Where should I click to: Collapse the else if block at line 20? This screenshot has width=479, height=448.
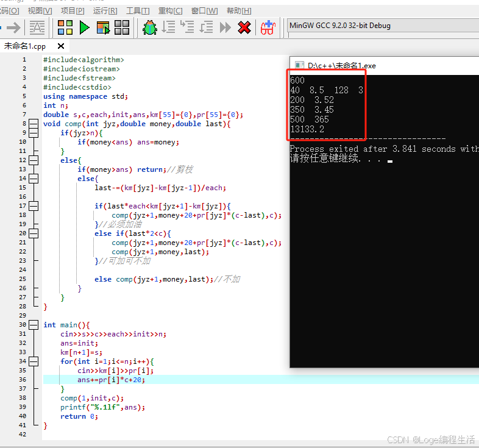click(x=34, y=233)
